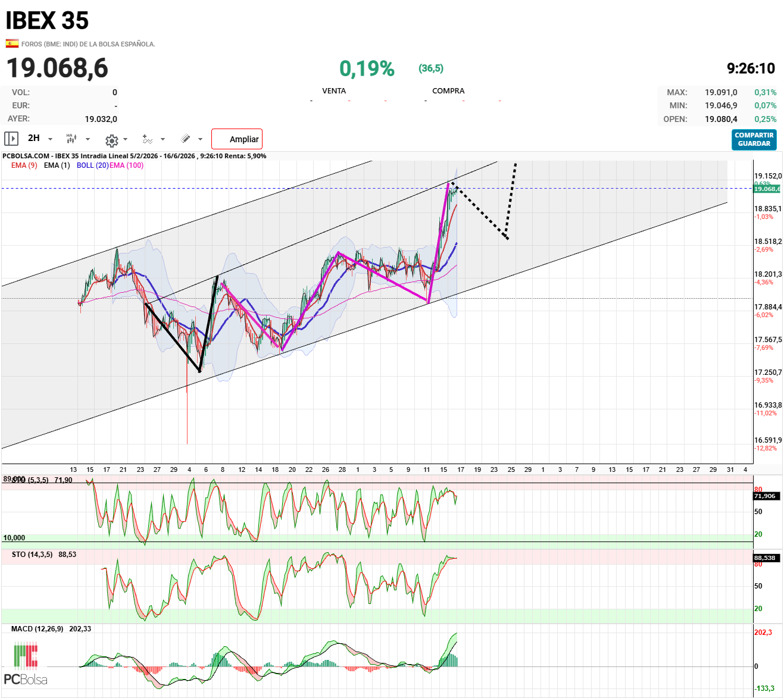Click the MACD 202,3 axis value
The width and height of the screenshot is (784, 698).
point(763,632)
